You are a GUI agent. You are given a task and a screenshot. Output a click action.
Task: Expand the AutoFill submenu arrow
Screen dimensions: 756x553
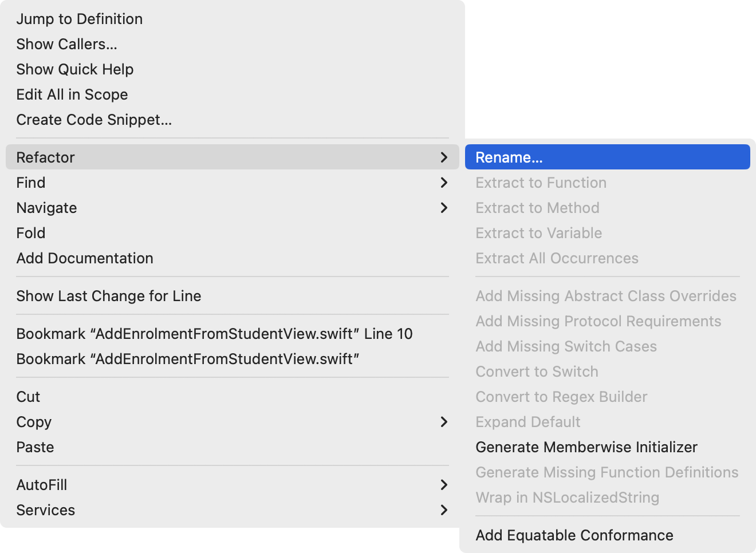(x=444, y=485)
